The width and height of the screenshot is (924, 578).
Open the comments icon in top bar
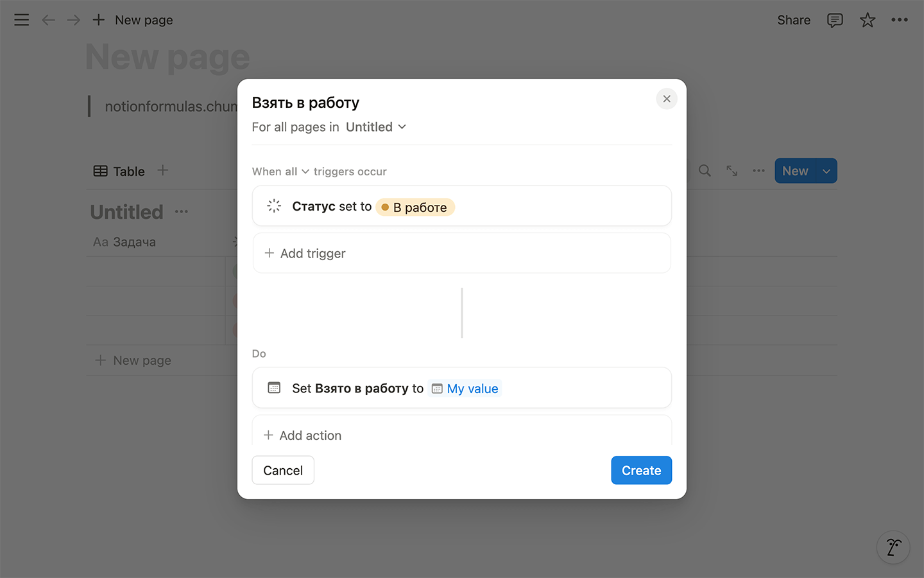[835, 20]
